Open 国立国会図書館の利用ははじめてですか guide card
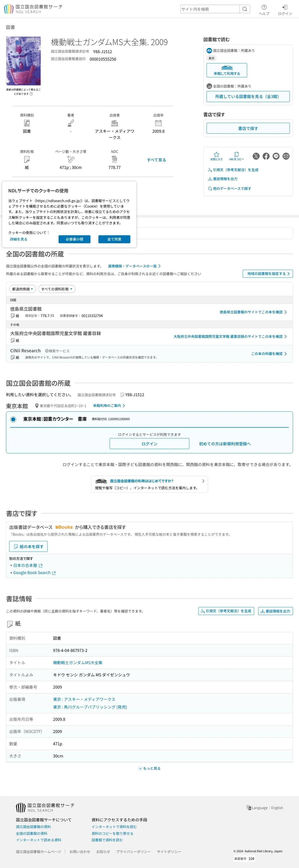 click(149, 484)
